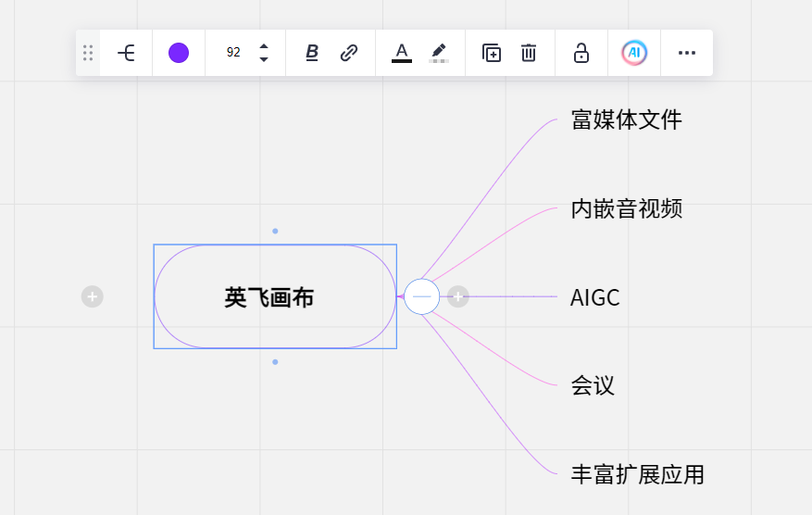Screen dimensions: 812x515
Task: Click the font size field showing 92
Action: coord(233,52)
